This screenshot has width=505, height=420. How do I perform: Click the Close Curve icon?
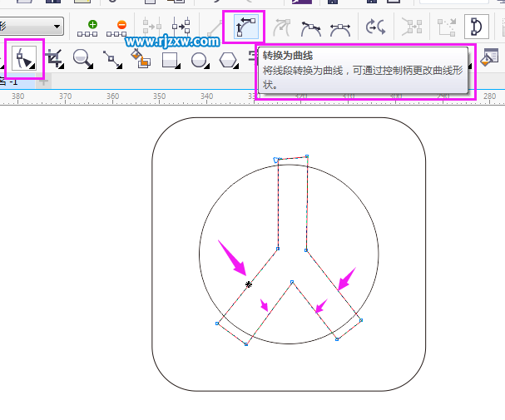477,27
